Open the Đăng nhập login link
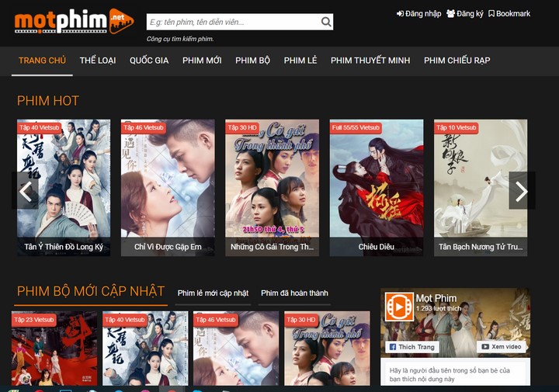 coord(419,13)
